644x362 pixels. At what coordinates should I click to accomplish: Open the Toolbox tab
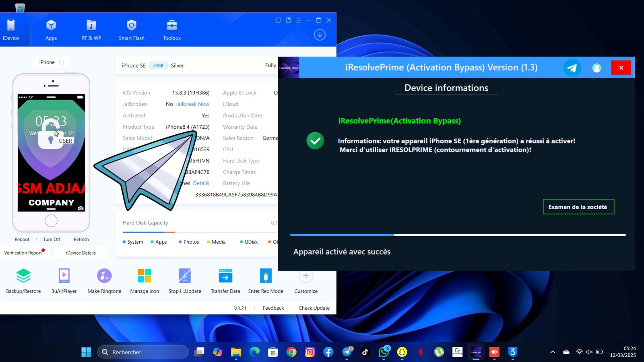pyautogui.click(x=172, y=30)
